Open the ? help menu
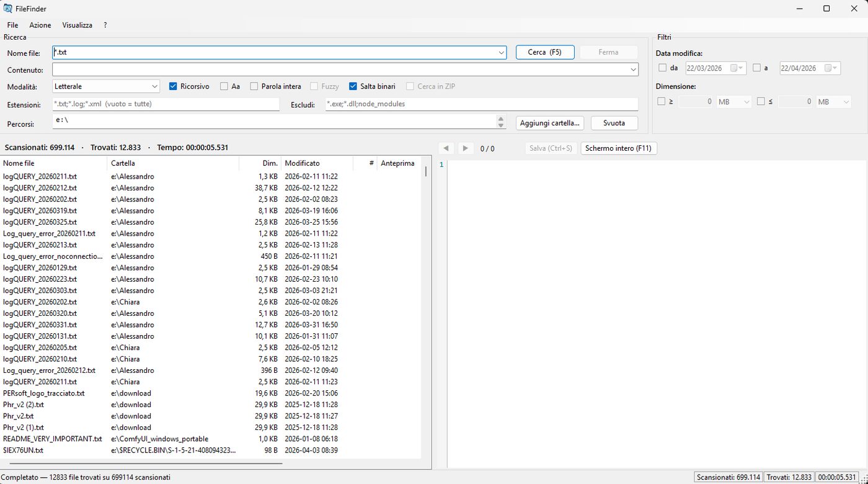The height and width of the screenshot is (484, 868). (x=105, y=25)
